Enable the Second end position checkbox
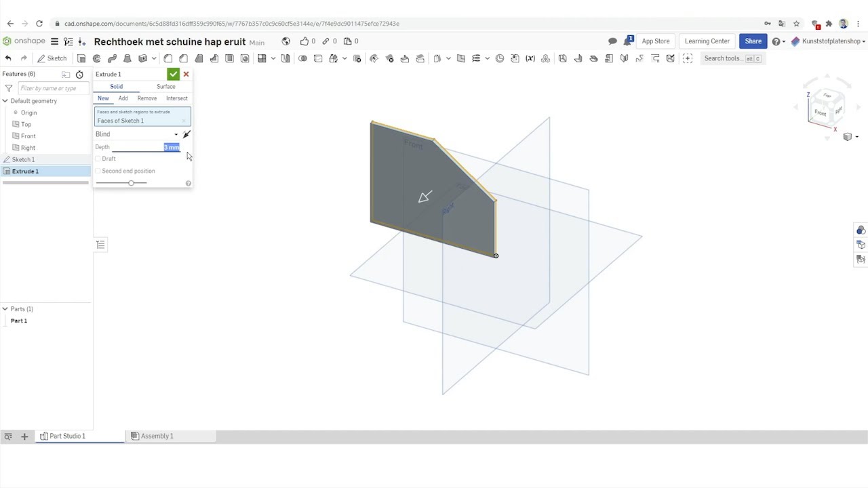 (x=98, y=171)
